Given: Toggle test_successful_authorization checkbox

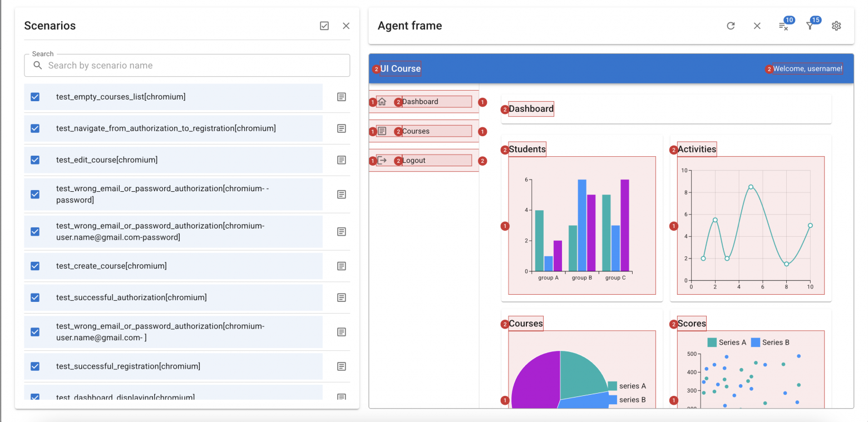Looking at the screenshot, I should point(35,297).
